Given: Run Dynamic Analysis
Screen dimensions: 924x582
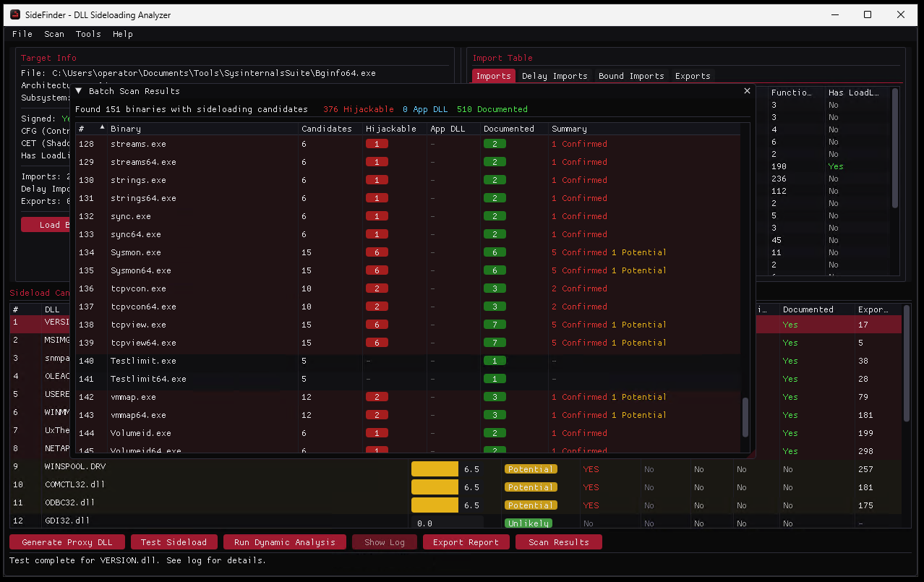Looking at the screenshot, I should 285,542.
